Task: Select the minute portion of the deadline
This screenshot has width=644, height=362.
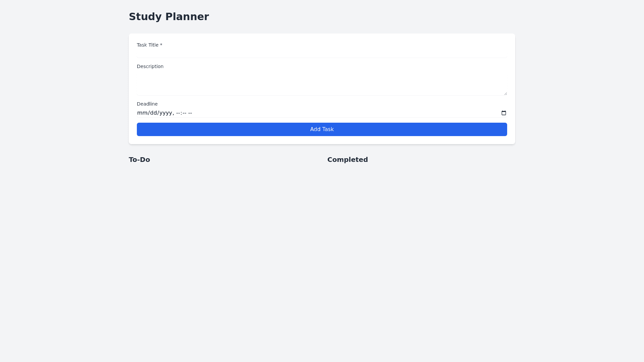Action: [x=185, y=113]
